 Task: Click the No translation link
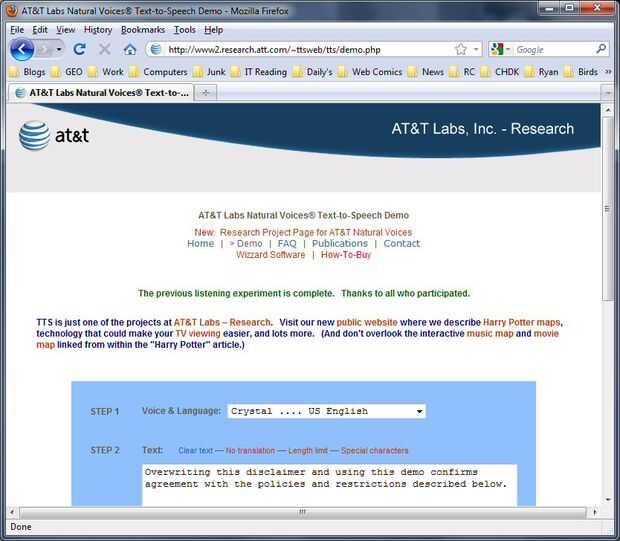click(250, 451)
